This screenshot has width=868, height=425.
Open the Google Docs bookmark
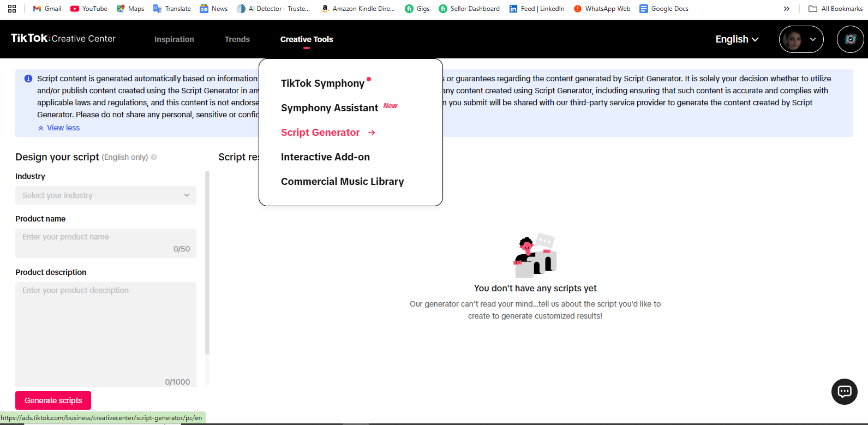tap(664, 9)
